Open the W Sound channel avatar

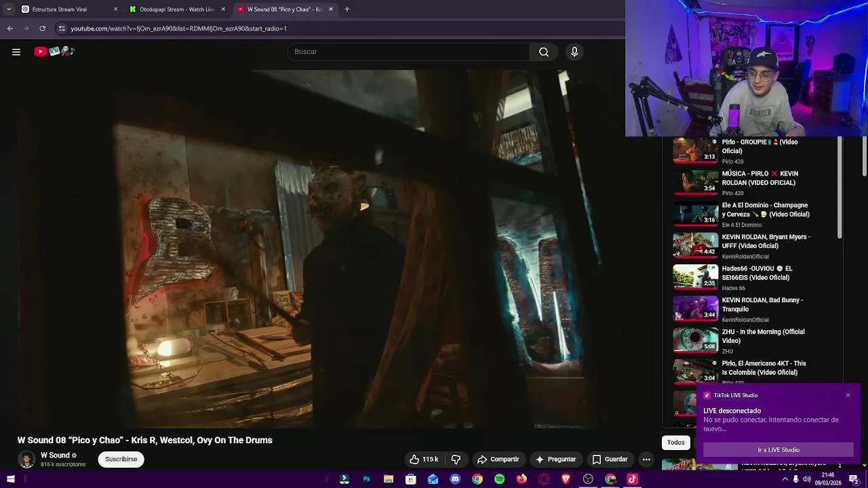point(26,459)
